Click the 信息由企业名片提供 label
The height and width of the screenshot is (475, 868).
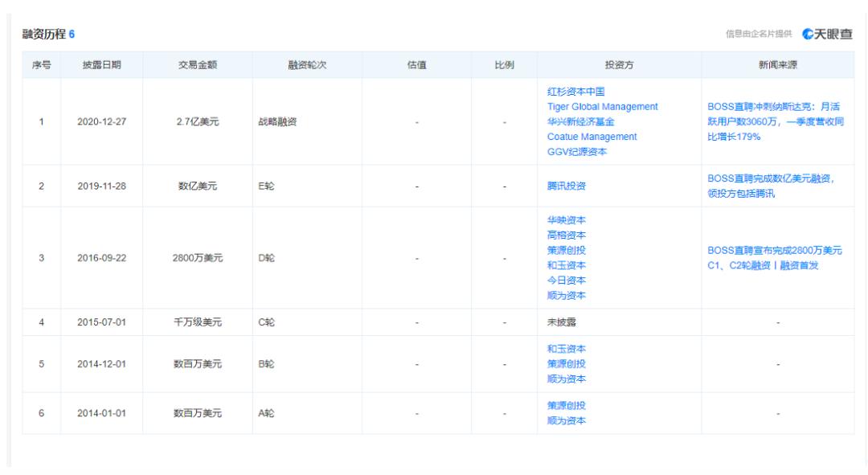[759, 34]
